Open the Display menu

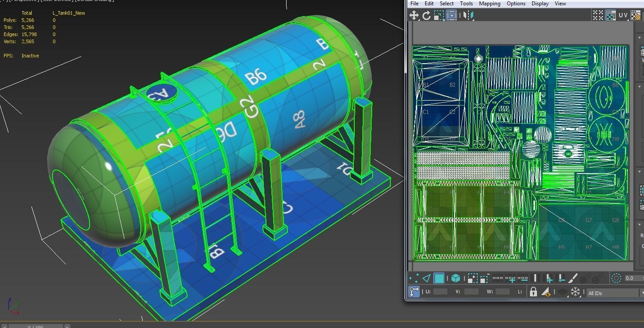click(x=540, y=4)
